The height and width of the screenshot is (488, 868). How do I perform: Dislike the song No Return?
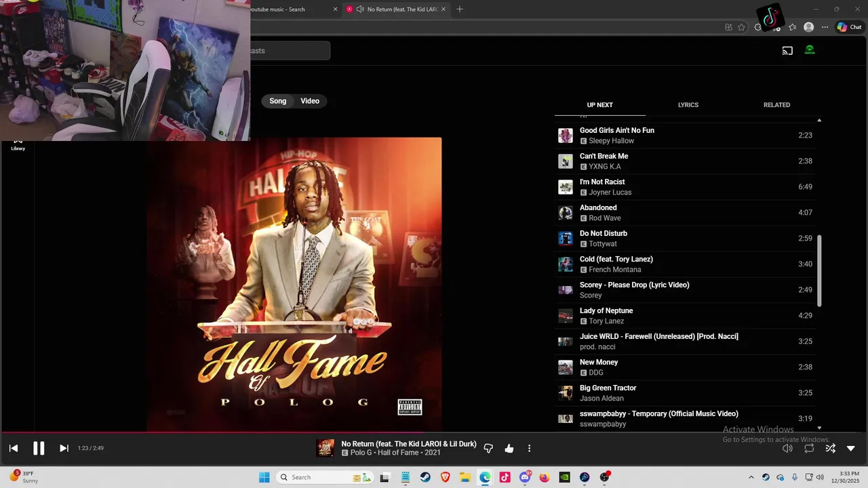(488, 448)
